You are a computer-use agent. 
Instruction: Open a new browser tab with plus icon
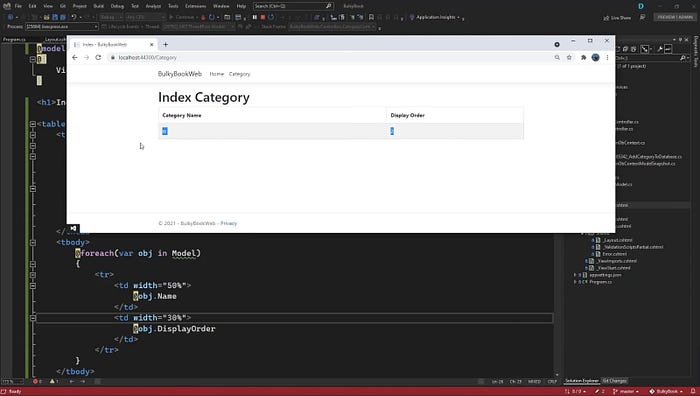pyautogui.click(x=165, y=45)
